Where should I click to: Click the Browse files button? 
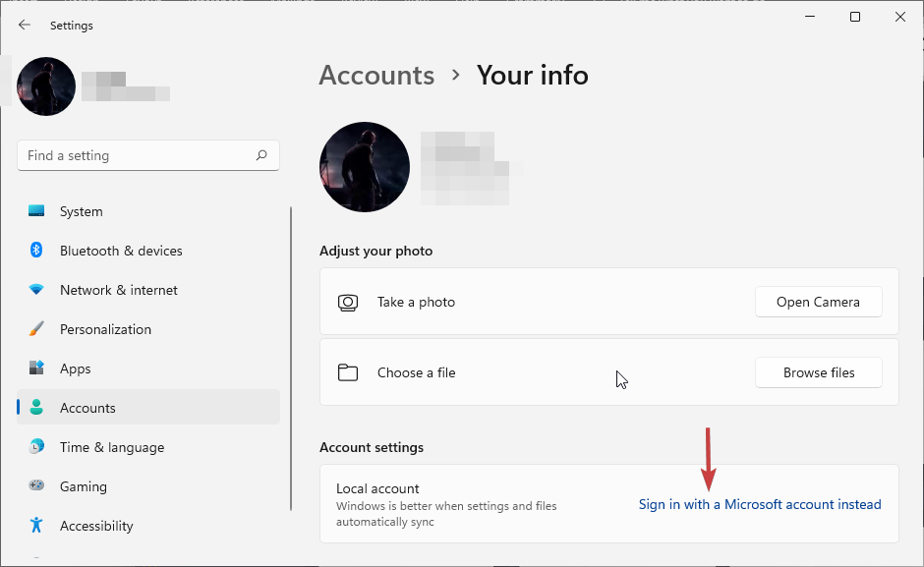pos(819,372)
